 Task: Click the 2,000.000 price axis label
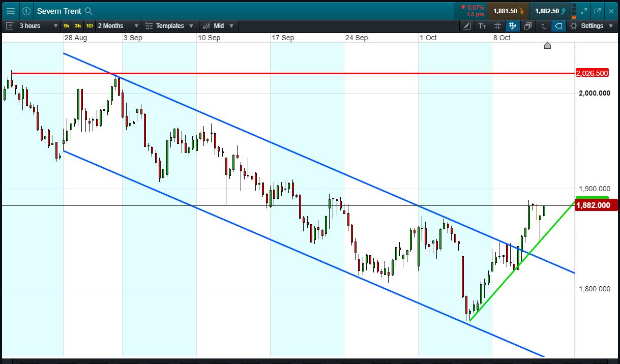pyautogui.click(x=594, y=93)
